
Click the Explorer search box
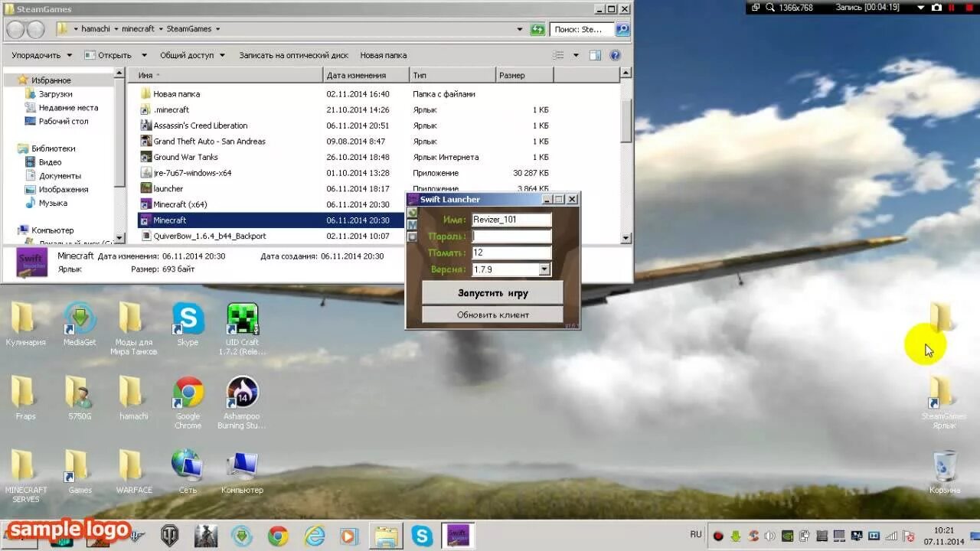point(582,29)
